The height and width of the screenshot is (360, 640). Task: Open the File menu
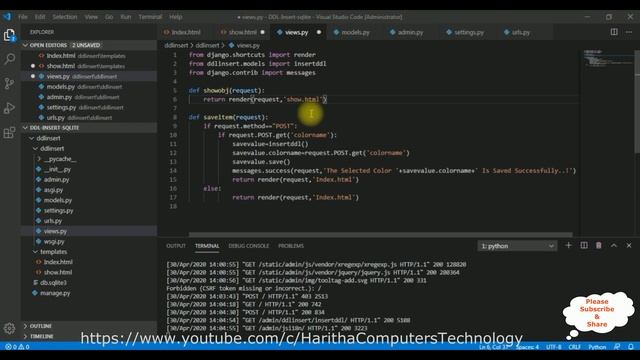(23, 17)
